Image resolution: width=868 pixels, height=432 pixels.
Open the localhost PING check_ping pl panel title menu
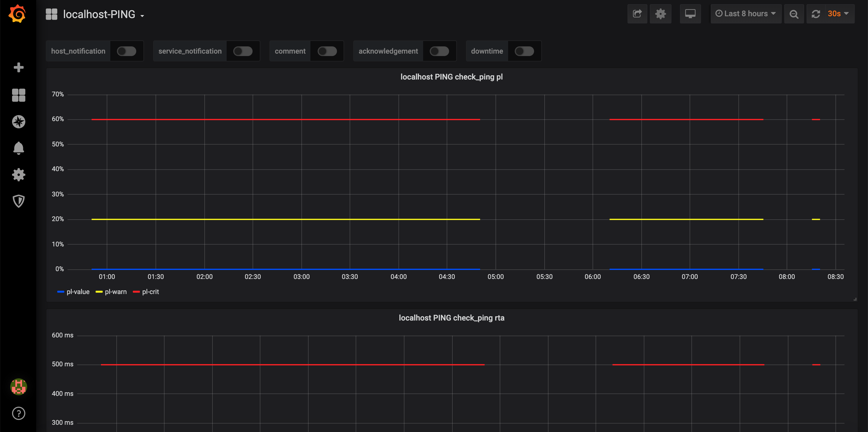point(451,77)
